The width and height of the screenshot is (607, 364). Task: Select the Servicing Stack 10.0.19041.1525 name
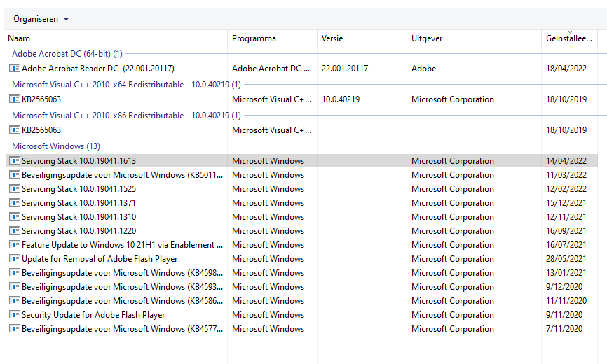[x=79, y=189]
